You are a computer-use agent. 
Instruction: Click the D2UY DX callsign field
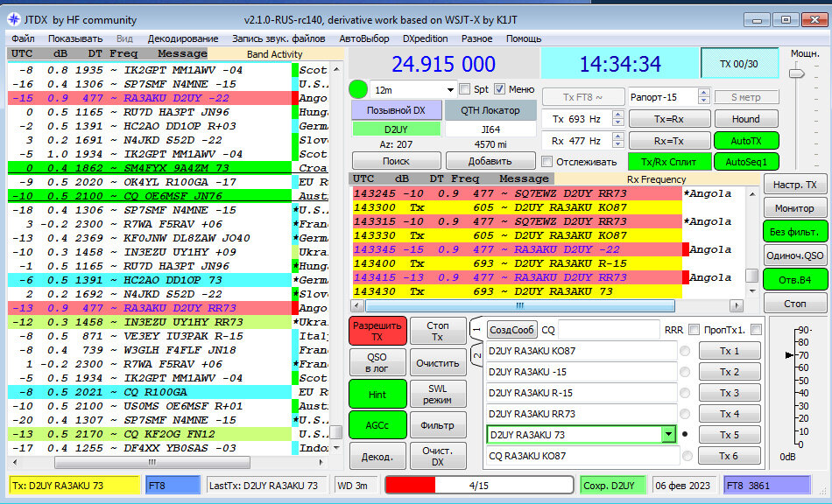pos(397,129)
